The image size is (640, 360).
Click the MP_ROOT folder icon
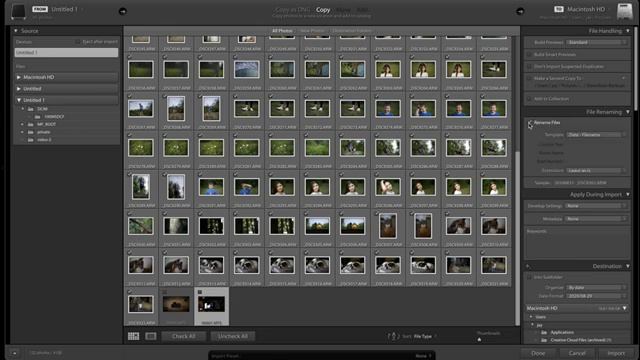[x=31, y=124]
